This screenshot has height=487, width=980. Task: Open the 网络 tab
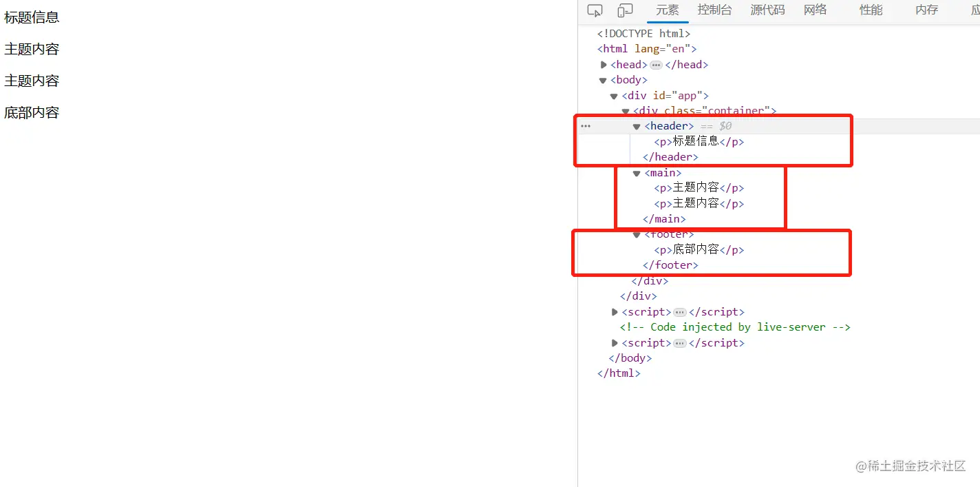(816, 10)
